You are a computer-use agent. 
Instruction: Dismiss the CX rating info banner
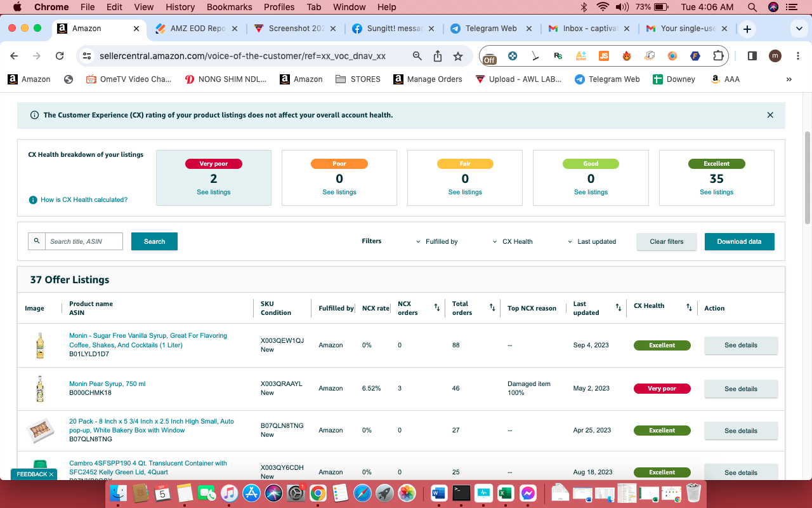click(x=770, y=115)
